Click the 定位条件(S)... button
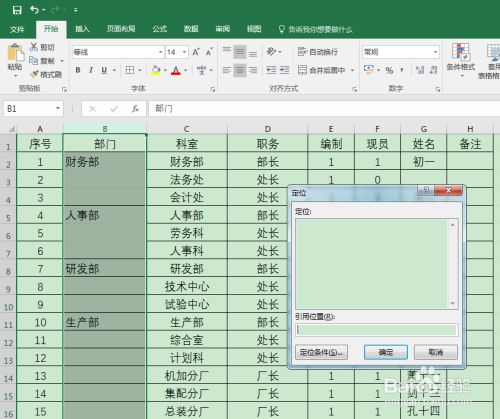Image resolution: width=500 pixels, height=419 pixels. pyautogui.click(x=321, y=352)
